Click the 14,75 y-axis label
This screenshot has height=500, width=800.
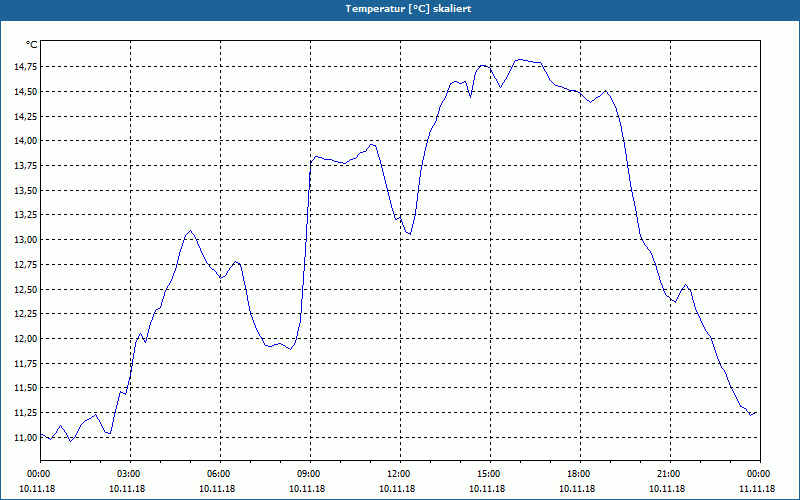pos(26,67)
